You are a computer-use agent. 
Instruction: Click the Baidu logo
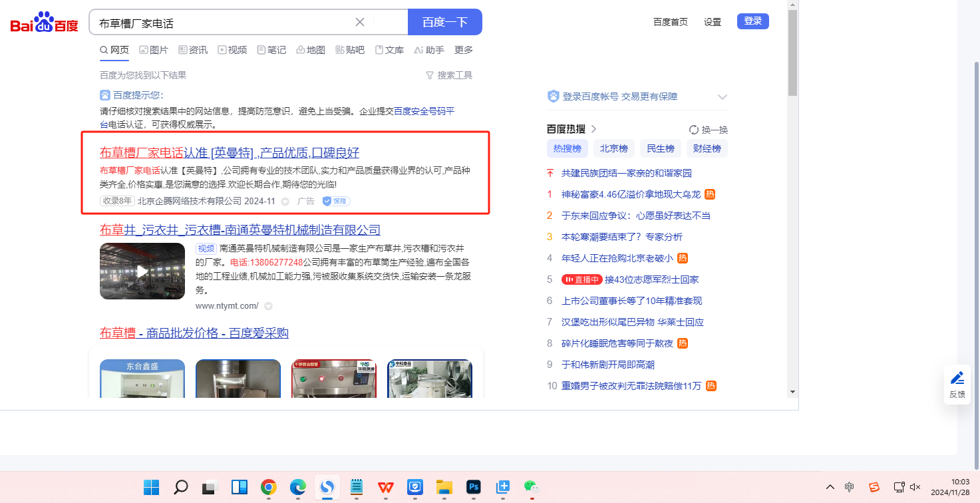pos(44,23)
